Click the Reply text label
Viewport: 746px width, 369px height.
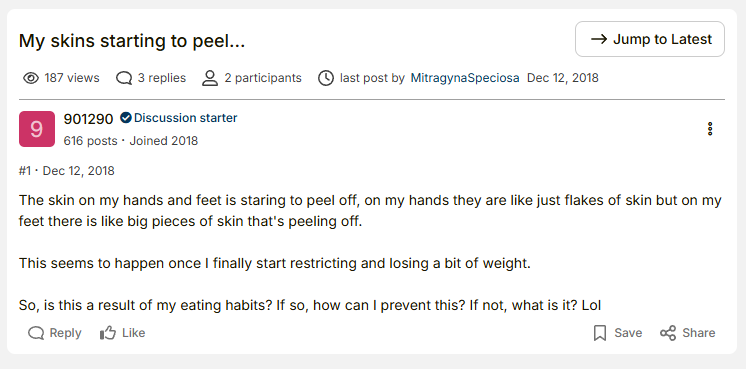click(x=66, y=333)
